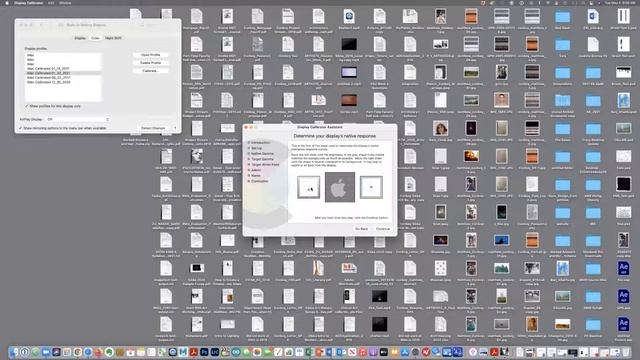
Task: Click the Native Gamma step in sidebar
Action: coord(262,153)
